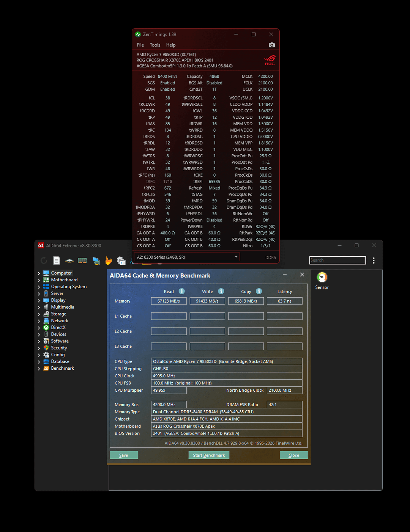This screenshot has width=410, height=532.
Task: Select the Computer tree item
Action: pos(61,273)
